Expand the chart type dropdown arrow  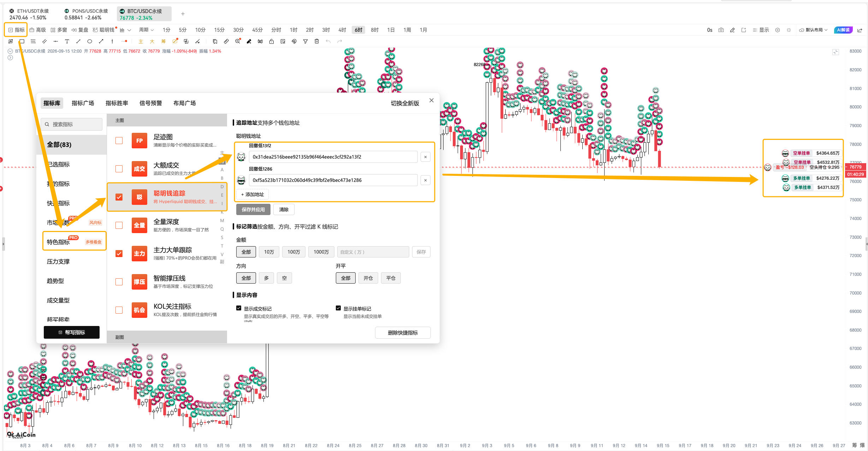pyautogui.click(x=129, y=30)
